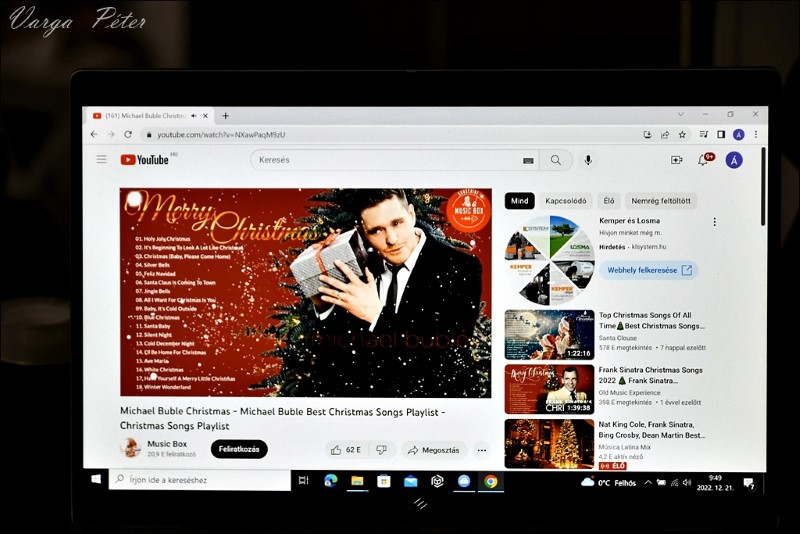The image size is (800, 534).
Task: Open the live Christmas tree video thumbnail
Action: (x=549, y=444)
